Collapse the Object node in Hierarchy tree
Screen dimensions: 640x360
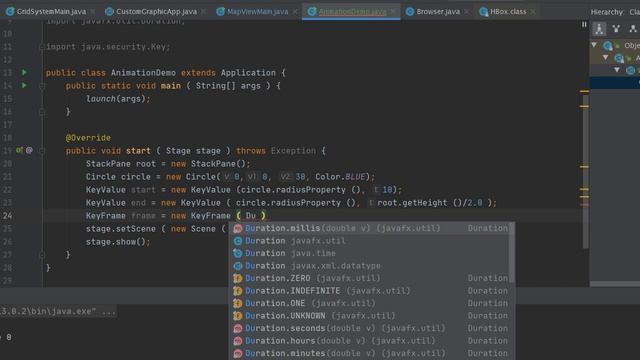594,45
